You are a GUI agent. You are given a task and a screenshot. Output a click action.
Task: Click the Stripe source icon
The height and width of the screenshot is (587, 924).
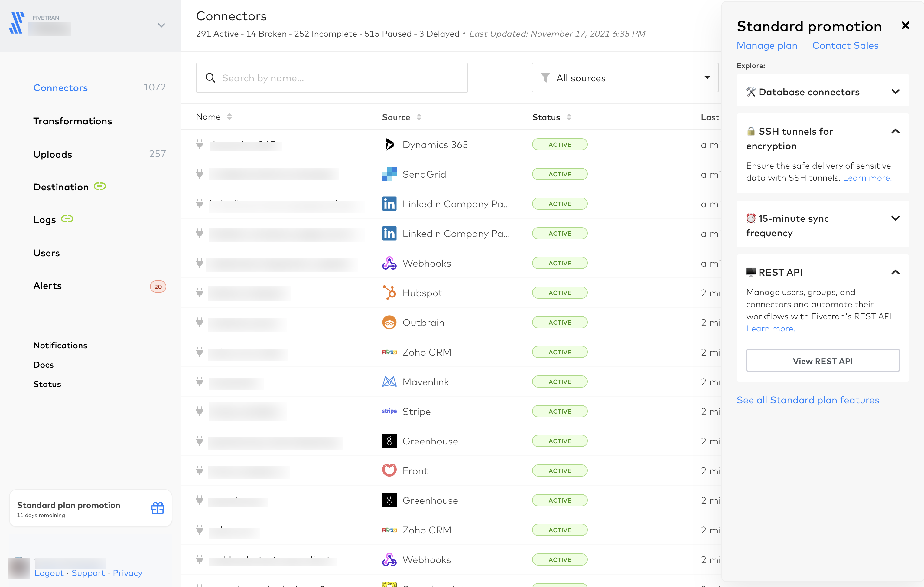(x=389, y=411)
